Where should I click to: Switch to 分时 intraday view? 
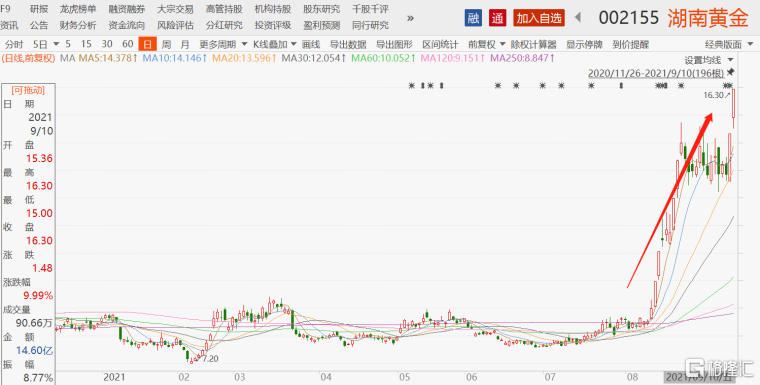(14, 44)
